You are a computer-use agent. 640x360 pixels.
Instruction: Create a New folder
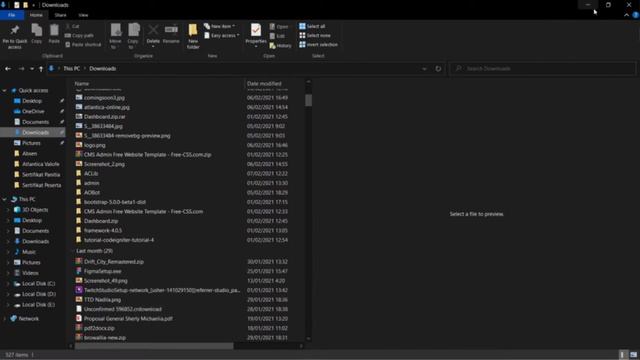pyautogui.click(x=193, y=36)
